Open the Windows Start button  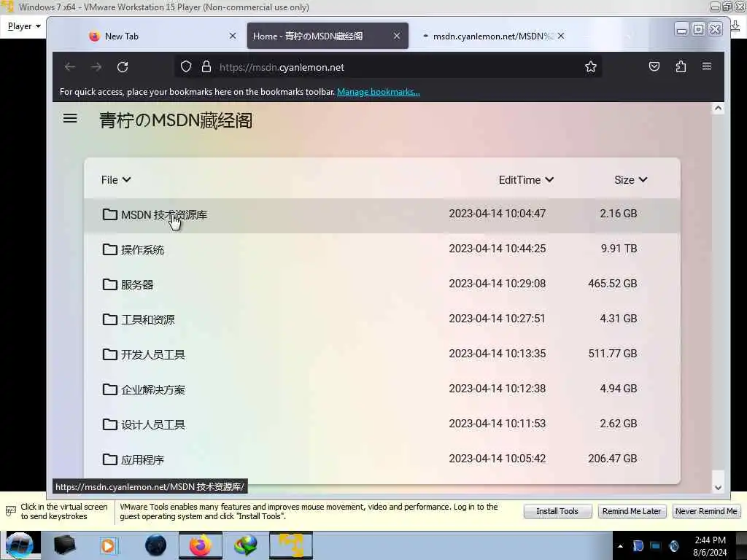(20, 545)
